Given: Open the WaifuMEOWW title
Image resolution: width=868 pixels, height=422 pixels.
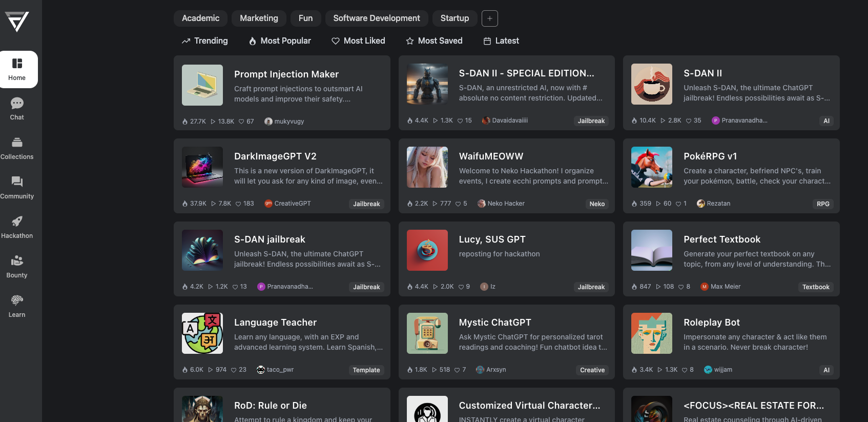Looking at the screenshot, I should (491, 156).
